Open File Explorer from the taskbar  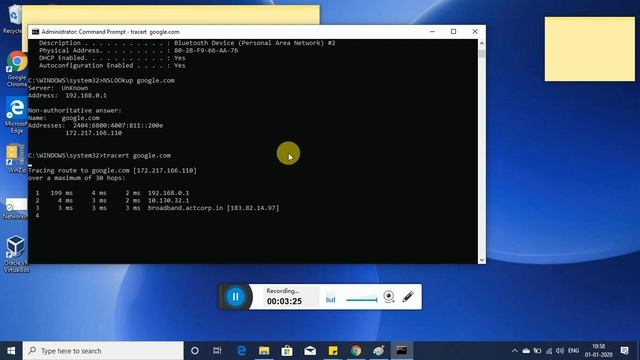click(x=264, y=351)
